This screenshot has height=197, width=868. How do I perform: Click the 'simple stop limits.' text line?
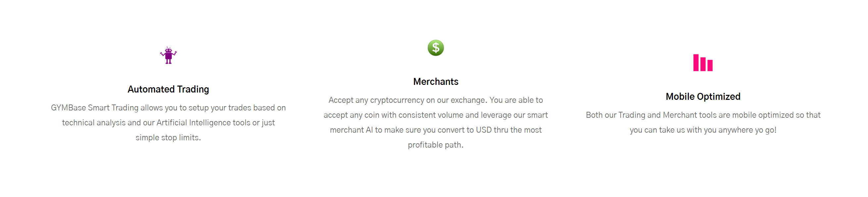coord(168,138)
